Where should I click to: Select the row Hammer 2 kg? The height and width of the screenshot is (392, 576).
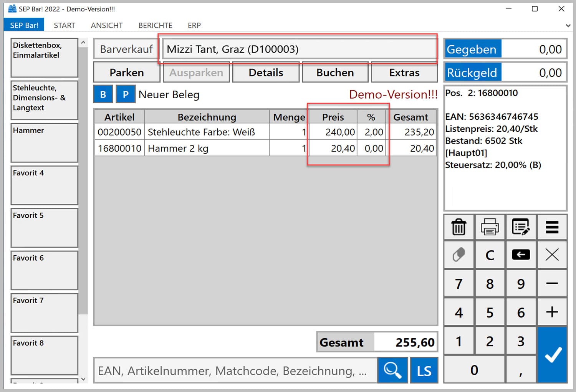tap(266, 148)
